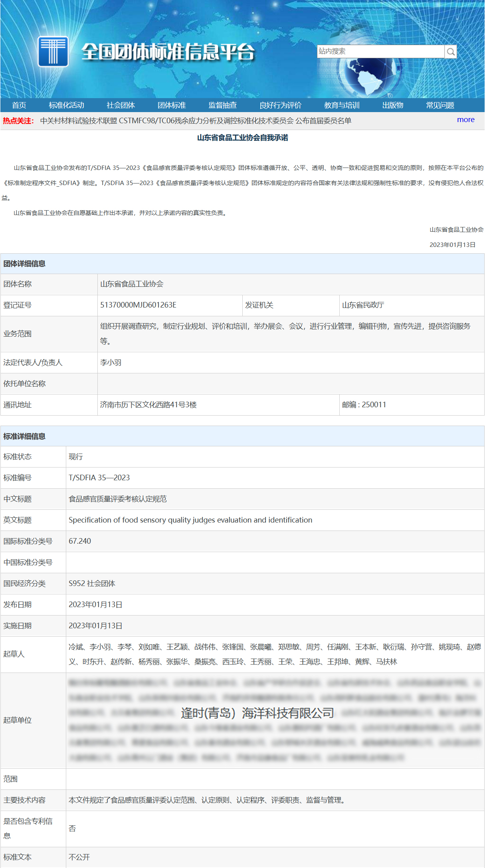Click the 山东省食品工业协会自我承诺 heading
The width and height of the screenshot is (485, 868).
pyautogui.click(x=242, y=138)
